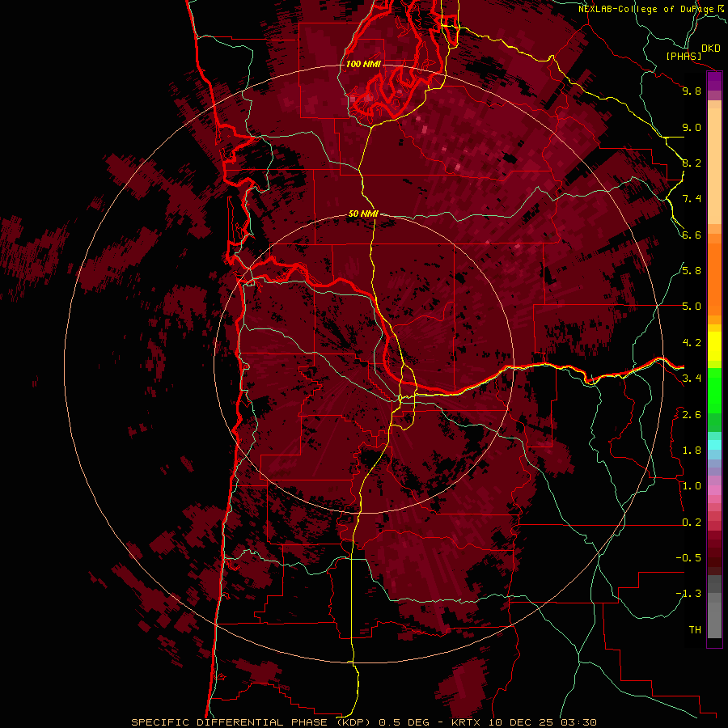Click the 0.2 legend value
The image size is (728, 728).
pos(692,523)
